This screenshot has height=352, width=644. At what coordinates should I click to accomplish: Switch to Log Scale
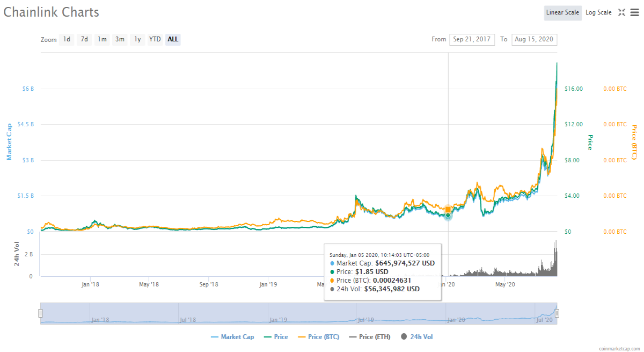pos(598,12)
